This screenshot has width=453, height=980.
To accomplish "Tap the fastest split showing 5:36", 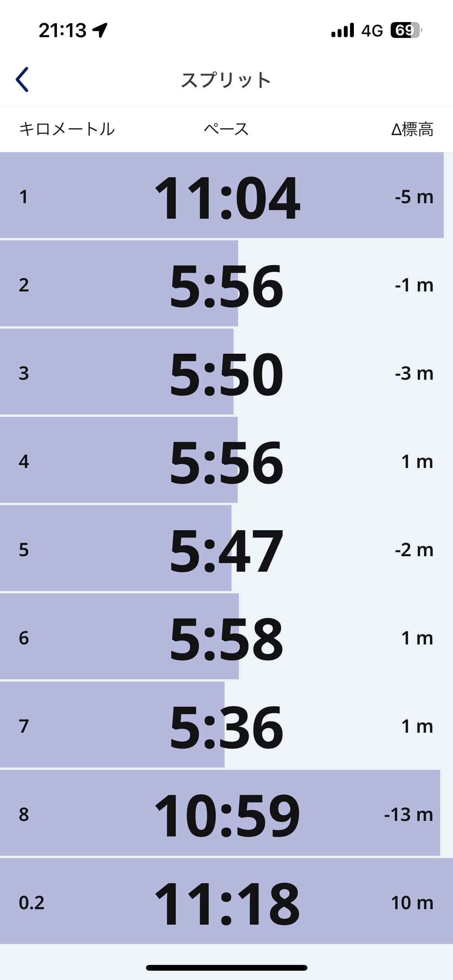I will pos(226,725).
